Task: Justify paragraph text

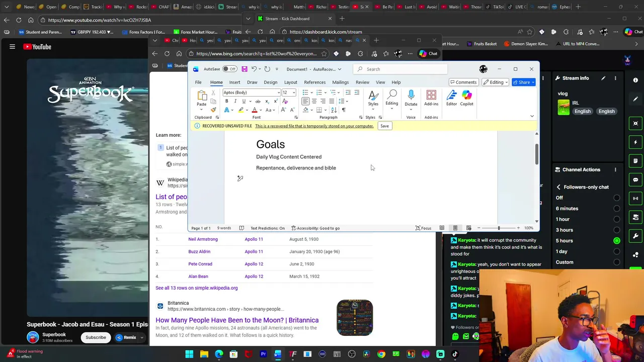Action: tap(332, 101)
